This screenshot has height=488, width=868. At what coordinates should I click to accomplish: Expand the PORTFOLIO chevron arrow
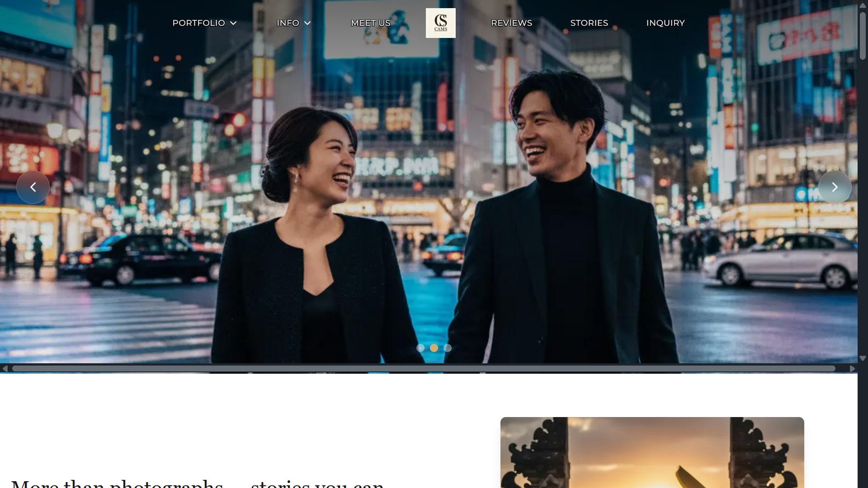coord(234,23)
